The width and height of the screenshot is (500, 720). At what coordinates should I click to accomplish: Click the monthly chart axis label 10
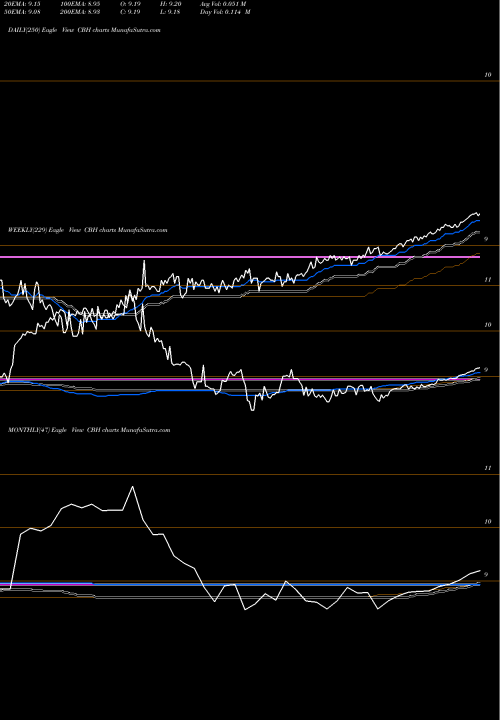point(488,522)
